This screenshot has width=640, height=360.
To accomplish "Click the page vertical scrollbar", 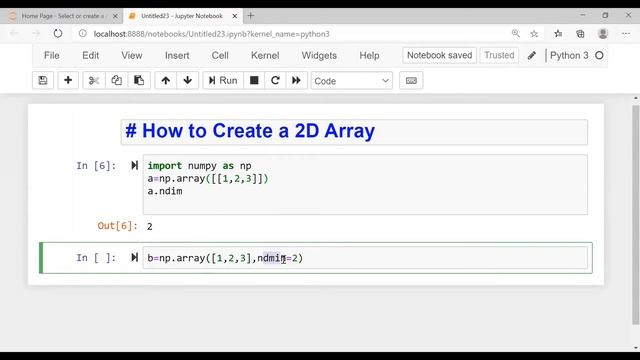I will [636, 214].
